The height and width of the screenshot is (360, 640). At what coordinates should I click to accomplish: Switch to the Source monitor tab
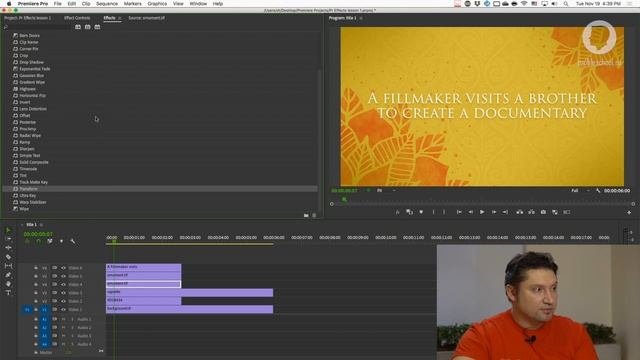coord(147,18)
